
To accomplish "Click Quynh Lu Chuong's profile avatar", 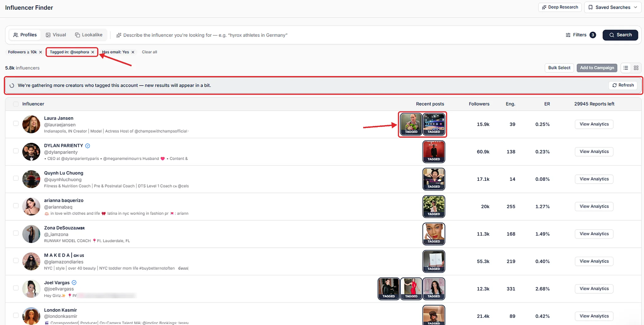I will pos(31,179).
